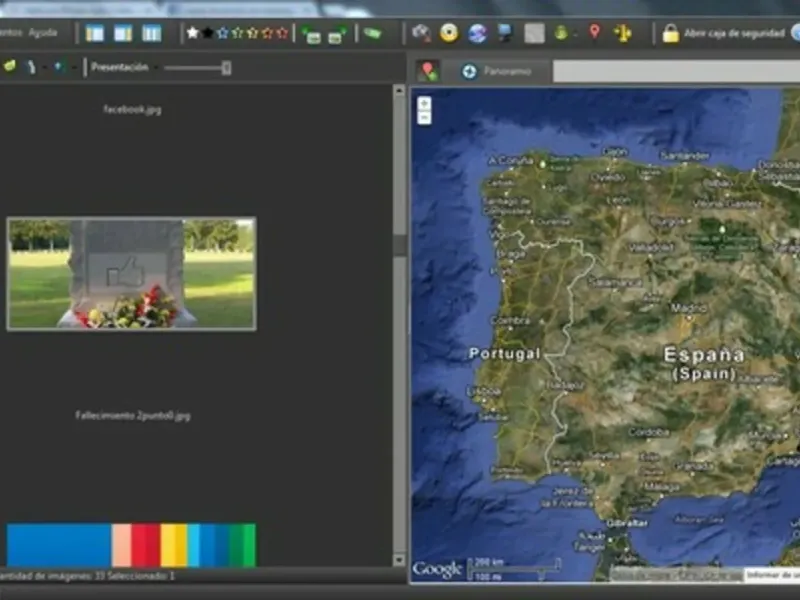Viewport: 800px width, 600px height.
Task: Select the colorful striped thumbnail
Action: click(131, 545)
